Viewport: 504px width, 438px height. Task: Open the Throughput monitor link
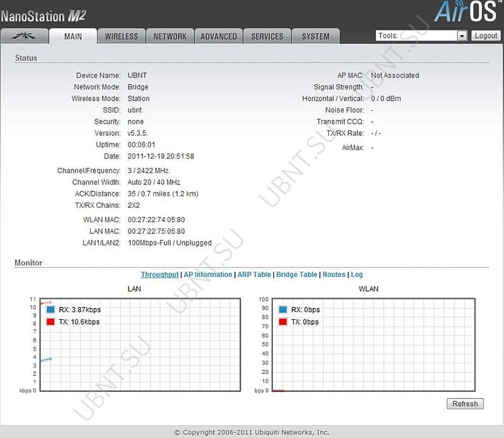[160, 274]
